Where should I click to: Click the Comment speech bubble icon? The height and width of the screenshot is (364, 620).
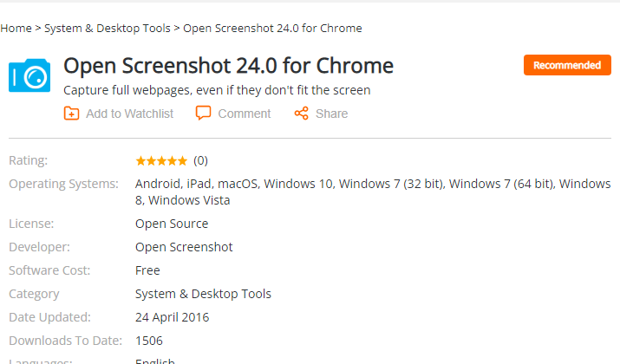203,113
